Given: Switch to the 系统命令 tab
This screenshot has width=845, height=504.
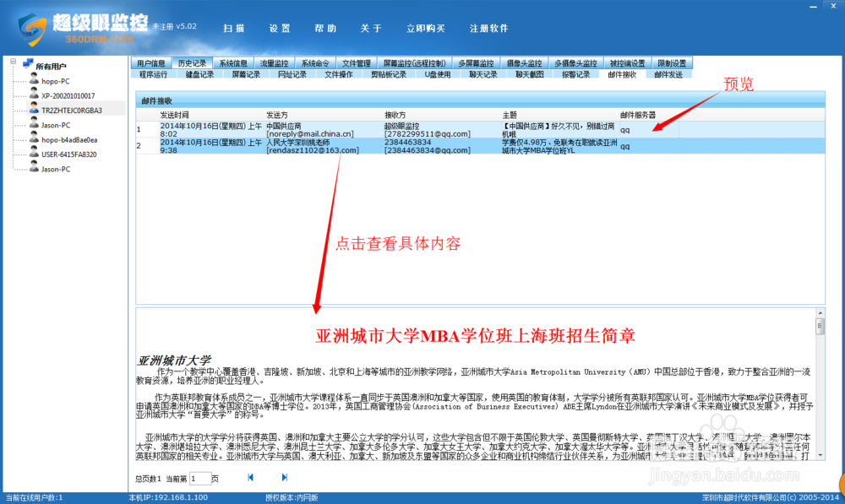Looking at the screenshot, I should 315,63.
